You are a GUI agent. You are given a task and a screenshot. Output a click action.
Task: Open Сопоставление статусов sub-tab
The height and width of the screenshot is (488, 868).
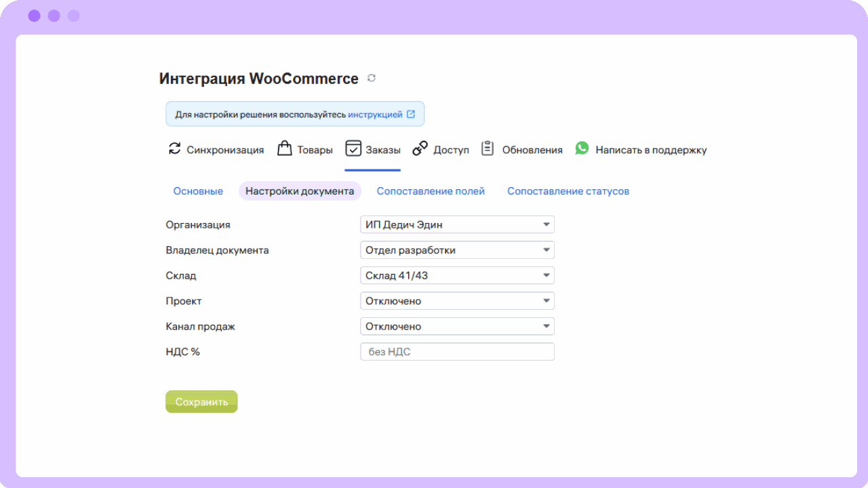(x=568, y=191)
